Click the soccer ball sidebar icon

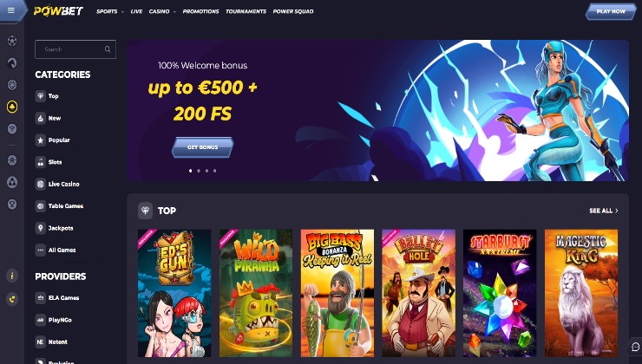click(x=12, y=41)
